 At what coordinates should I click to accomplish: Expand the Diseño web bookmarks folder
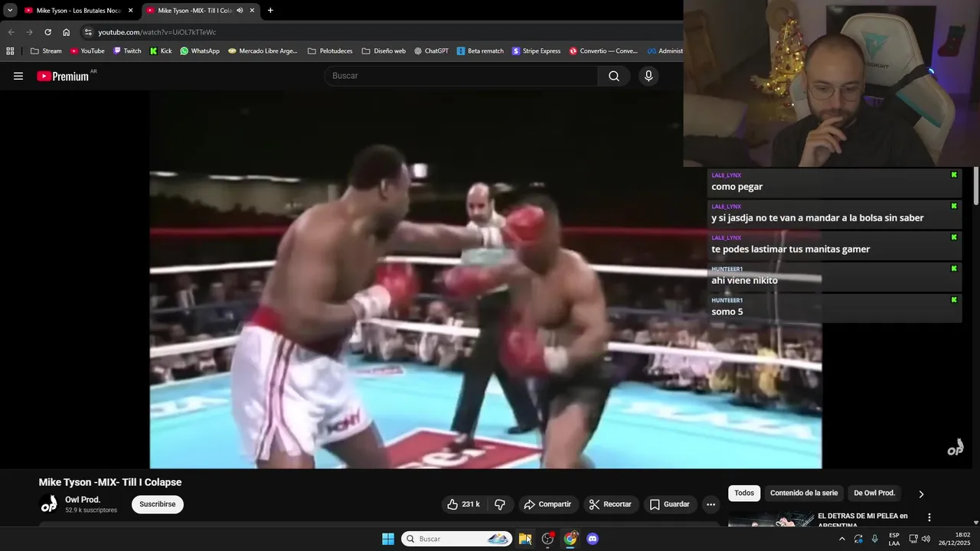[384, 51]
